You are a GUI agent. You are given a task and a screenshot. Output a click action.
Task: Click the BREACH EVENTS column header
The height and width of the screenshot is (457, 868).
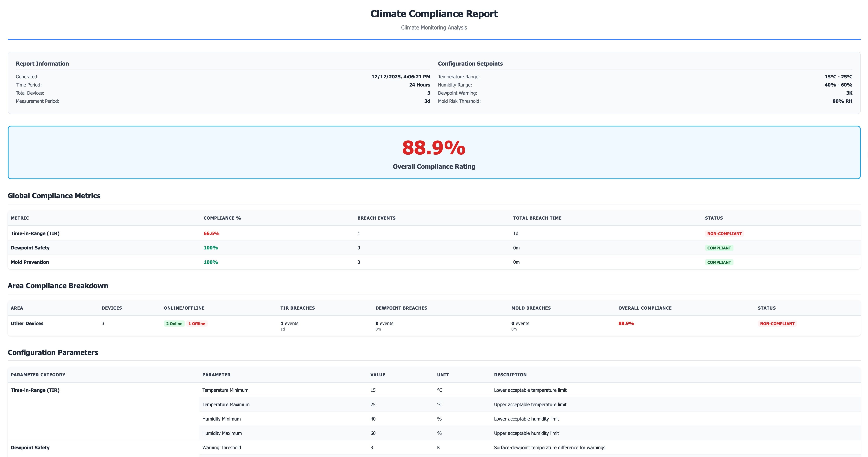(376, 218)
